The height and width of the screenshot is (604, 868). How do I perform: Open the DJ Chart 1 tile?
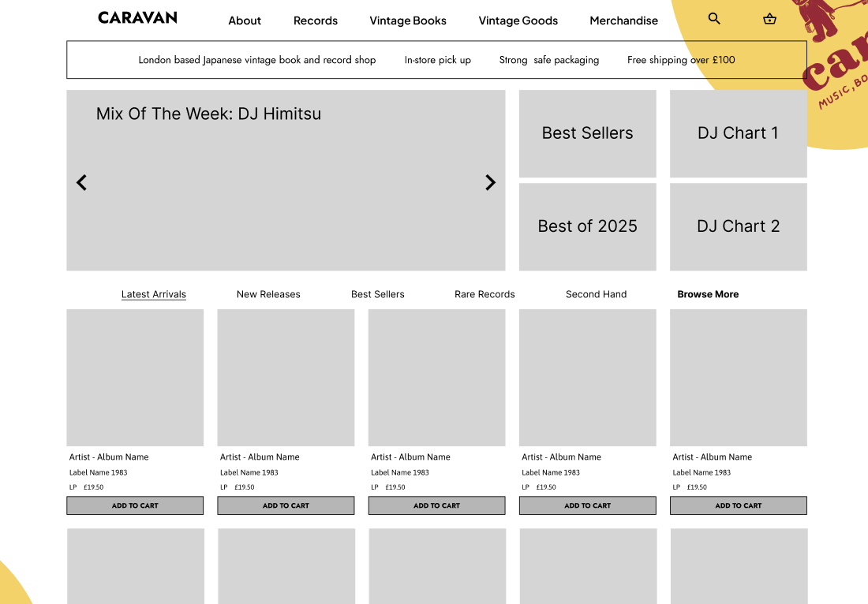(x=739, y=134)
